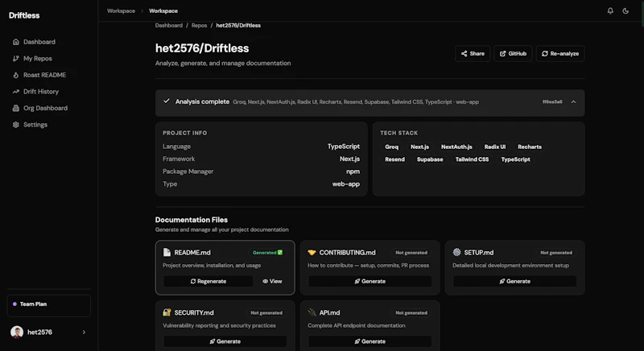Image resolution: width=644 pixels, height=351 pixels.
Task: Click the Org Dashboard building icon
Action: [x=15, y=108]
